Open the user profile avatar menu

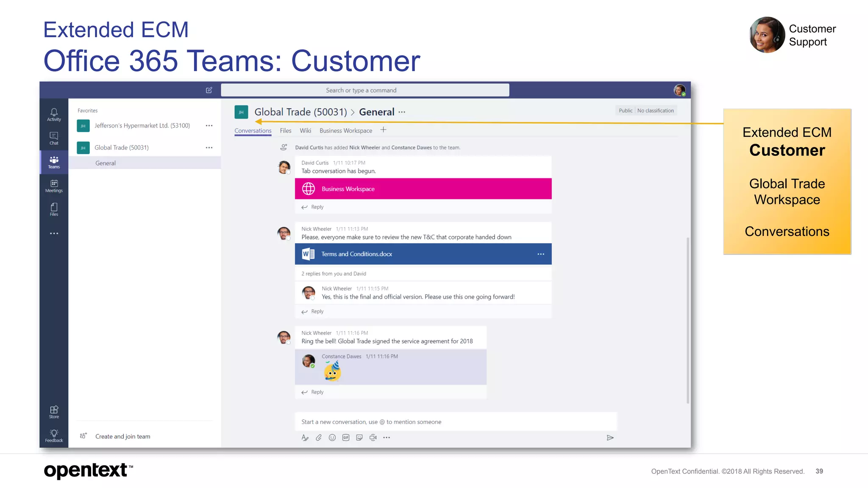[679, 90]
